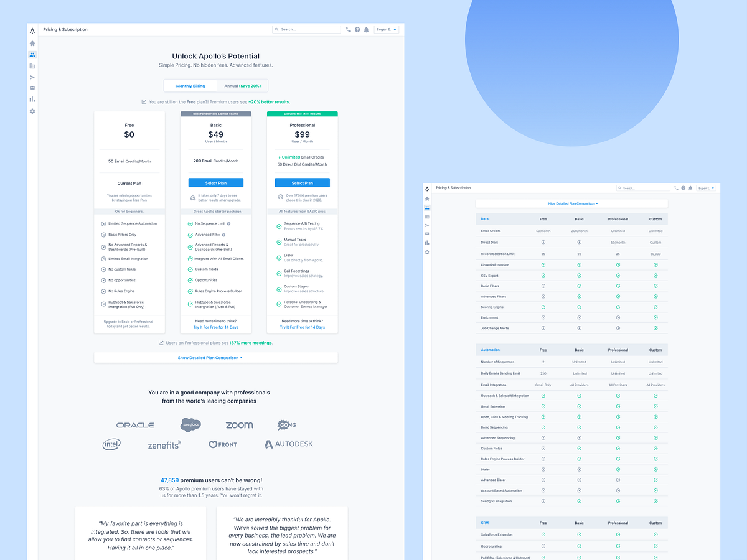Viewport: 747px width, 560px height.
Task: Open settings with the gear icon
Action: (32, 111)
